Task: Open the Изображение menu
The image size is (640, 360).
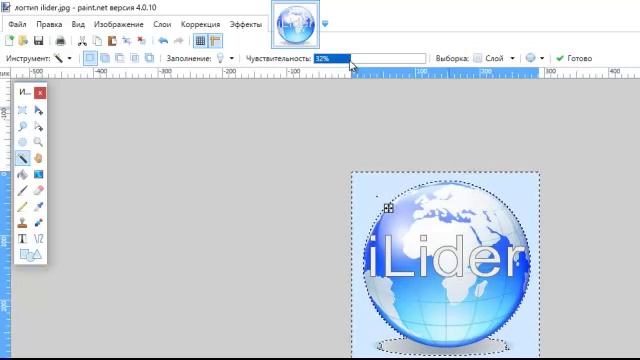Action: tap(118, 24)
